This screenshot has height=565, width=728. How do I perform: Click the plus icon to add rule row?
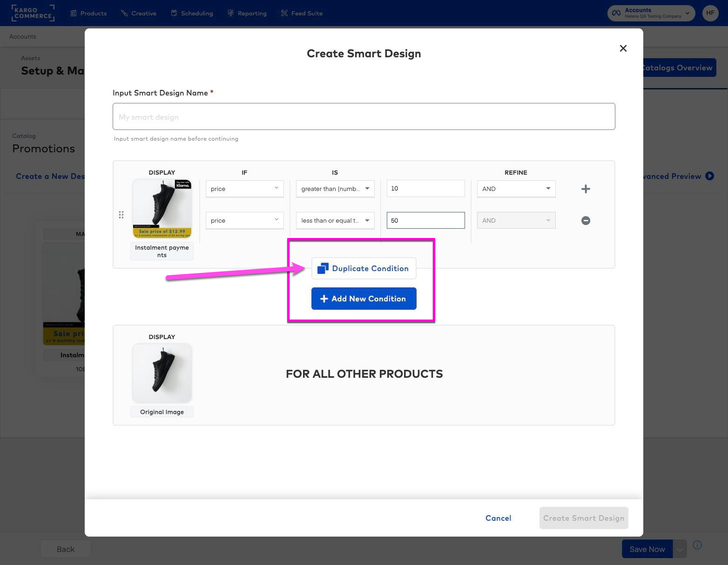(586, 189)
